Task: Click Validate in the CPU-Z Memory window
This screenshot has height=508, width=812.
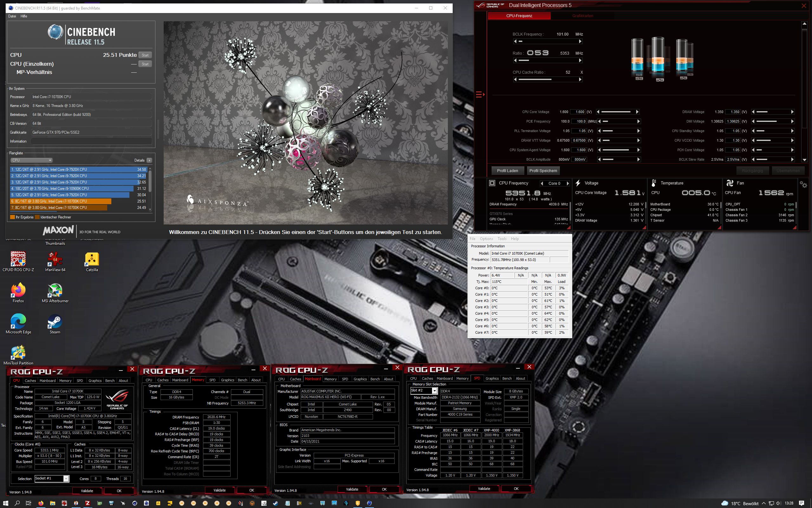Action: click(219, 490)
